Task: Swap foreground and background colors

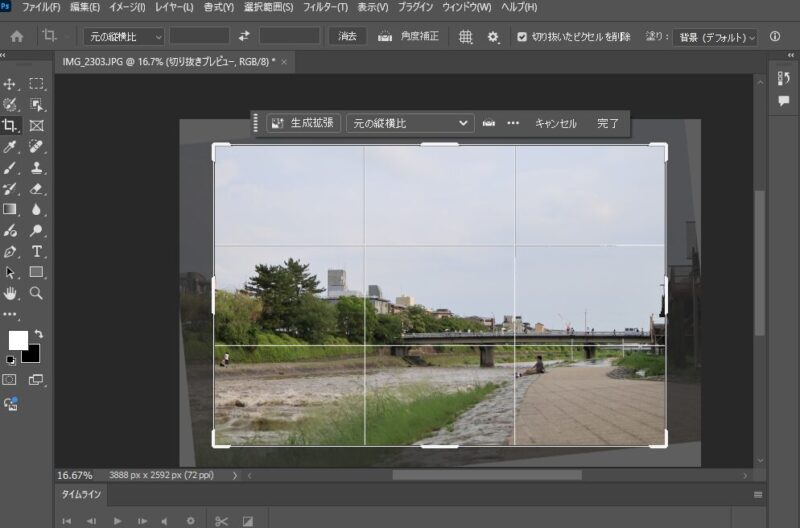Action: [38, 333]
